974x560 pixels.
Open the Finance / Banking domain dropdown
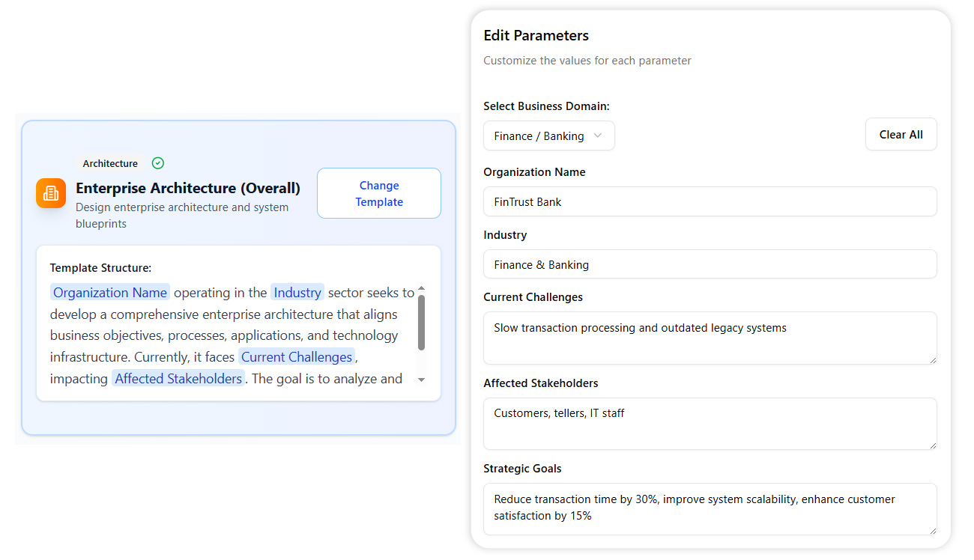pos(548,136)
